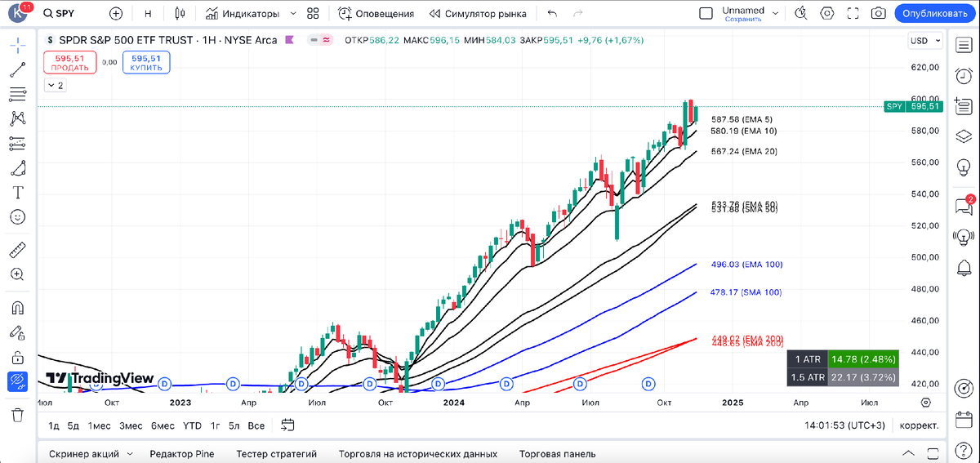Click Сохранить link under Unnamed layout

click(743, 19)
